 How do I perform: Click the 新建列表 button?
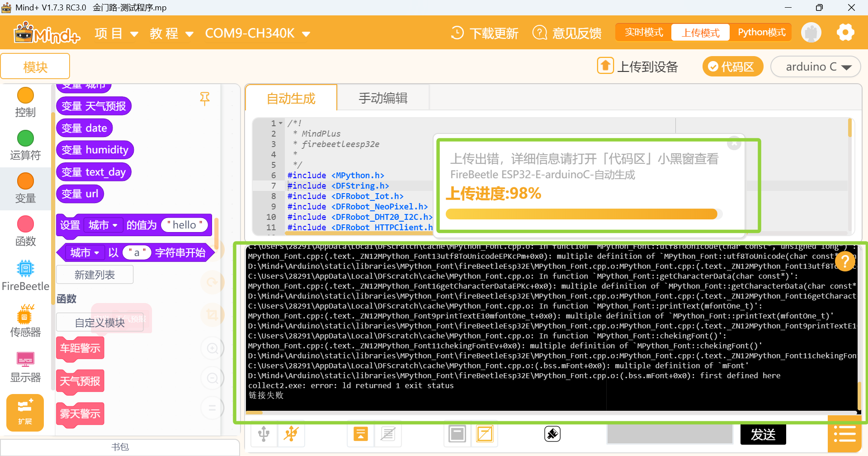[x=95, y=275]
